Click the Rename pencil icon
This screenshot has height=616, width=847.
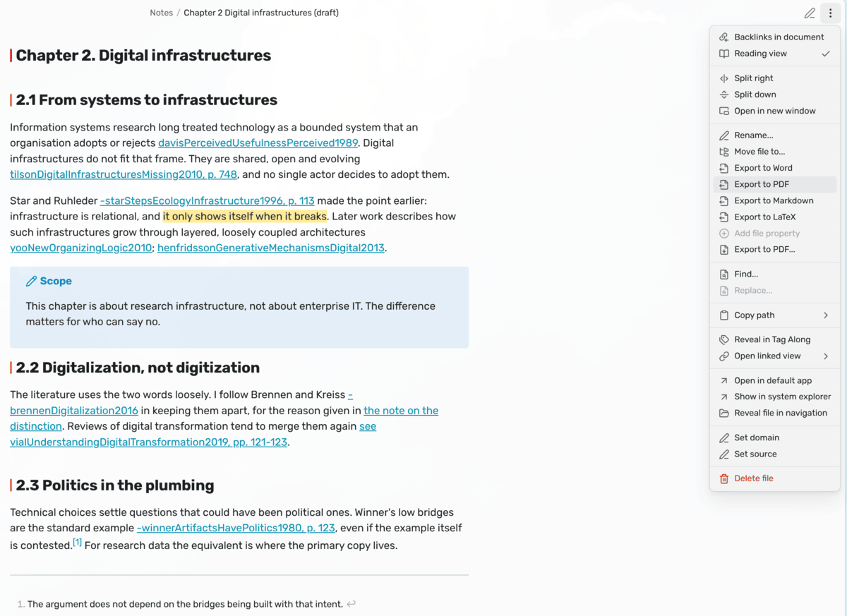coord(723,135)
